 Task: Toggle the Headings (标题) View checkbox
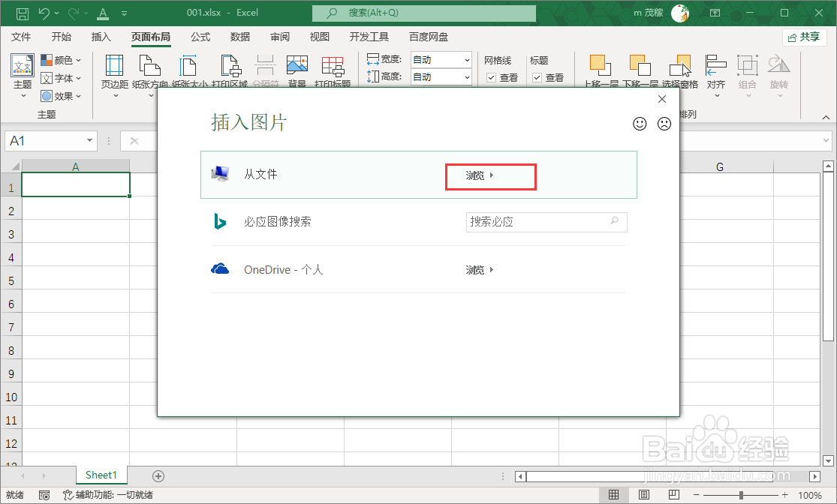click(537, 78)
